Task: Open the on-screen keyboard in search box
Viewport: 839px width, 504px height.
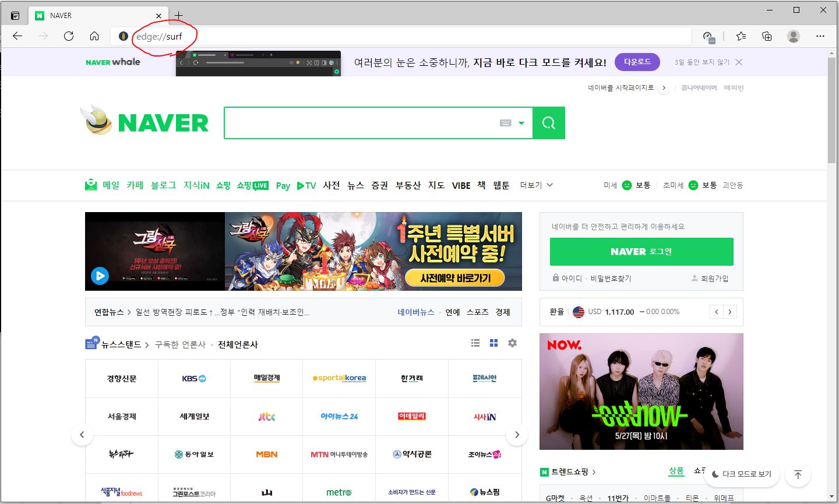Action: (506, 123)
